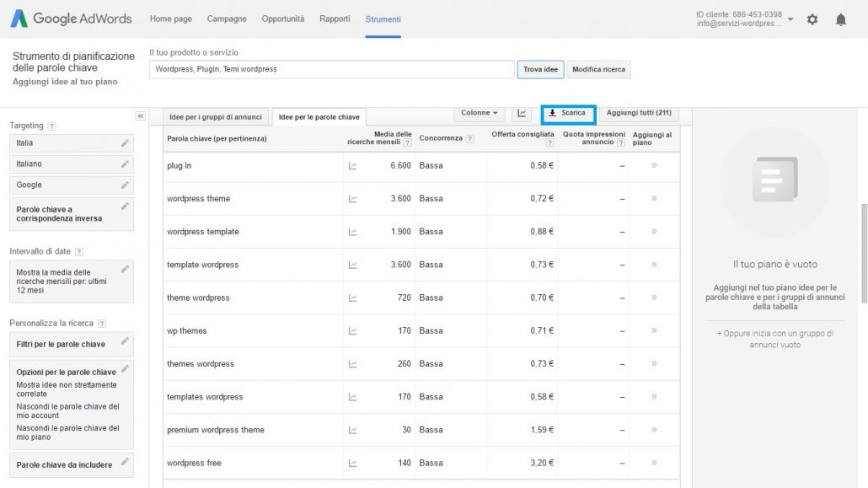868x488 pixels.
Task: Click the page vertical scrollbar
Action: point(864,253)
